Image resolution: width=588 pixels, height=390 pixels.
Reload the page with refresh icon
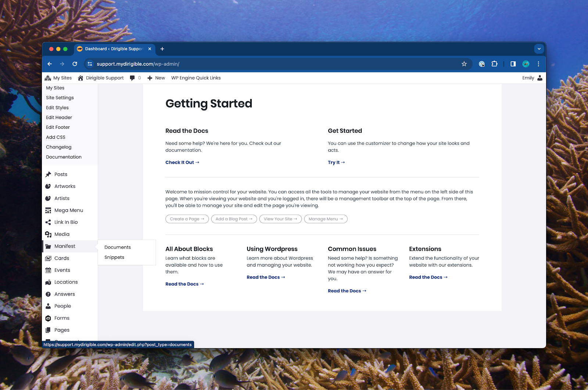point(75,64)
